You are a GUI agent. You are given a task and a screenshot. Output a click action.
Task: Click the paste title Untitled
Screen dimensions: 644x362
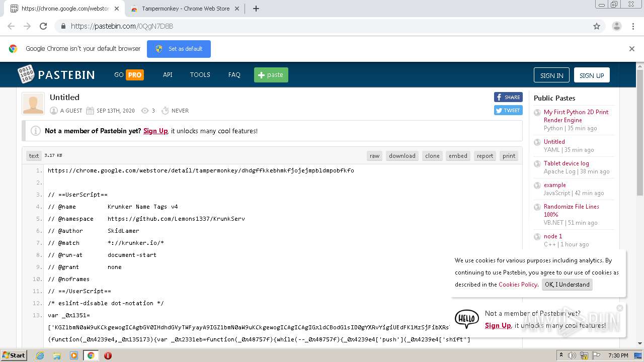click(64, 98)
